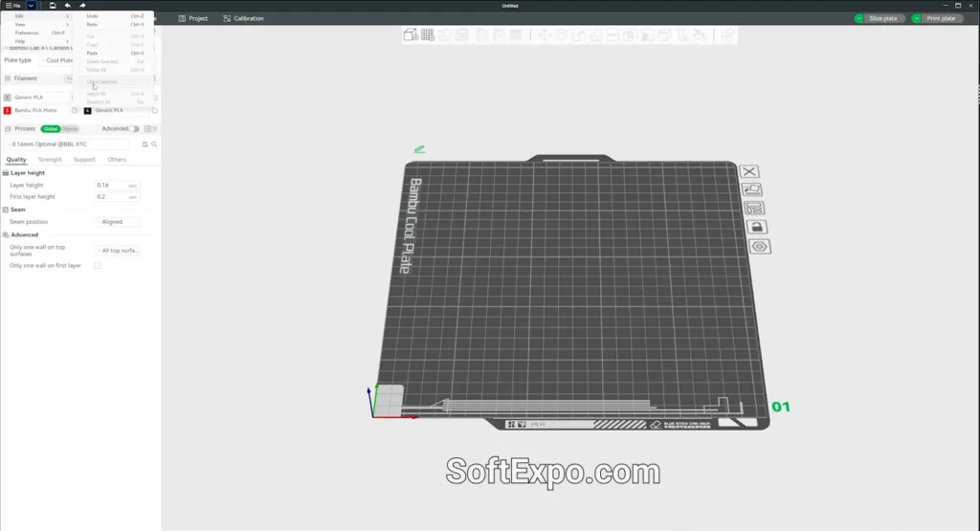Select the Global process mode
The height and width of the screenshot is (531, 980).
51,129
